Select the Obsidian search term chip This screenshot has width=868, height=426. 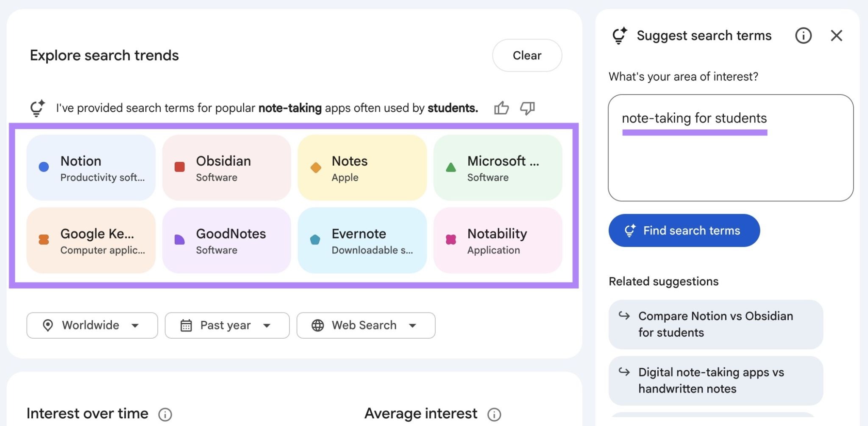227,168
